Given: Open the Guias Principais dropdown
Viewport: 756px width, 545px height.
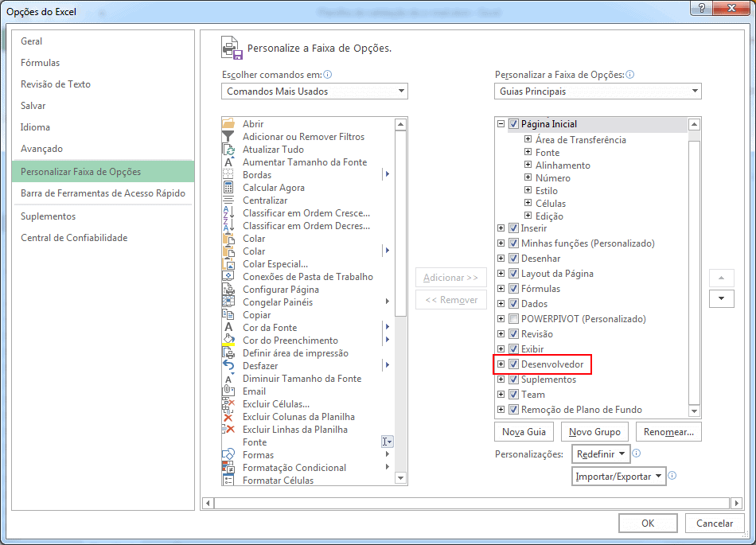Looking at the screenshot, I should pos(597,91).
